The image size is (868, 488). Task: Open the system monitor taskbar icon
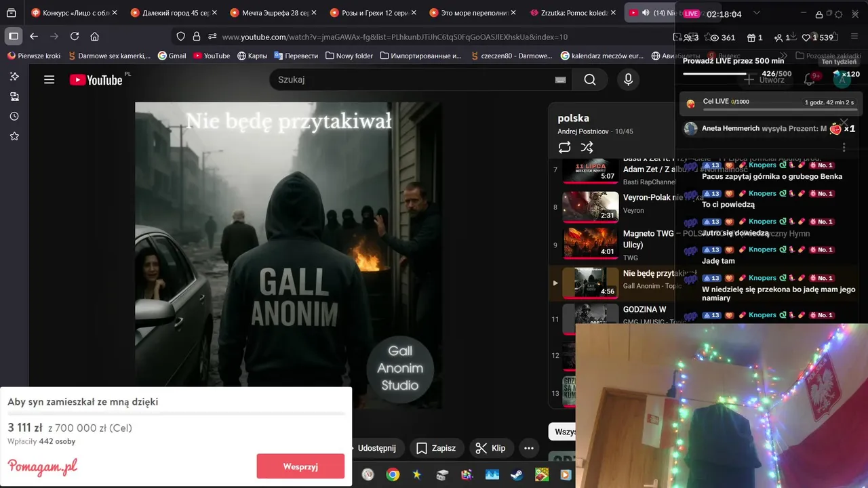[492, 474]
